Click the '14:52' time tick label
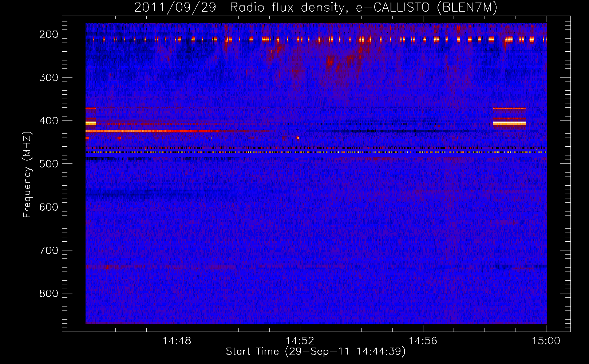This screenshot has height=364, width=589. (x=300, y=341)
